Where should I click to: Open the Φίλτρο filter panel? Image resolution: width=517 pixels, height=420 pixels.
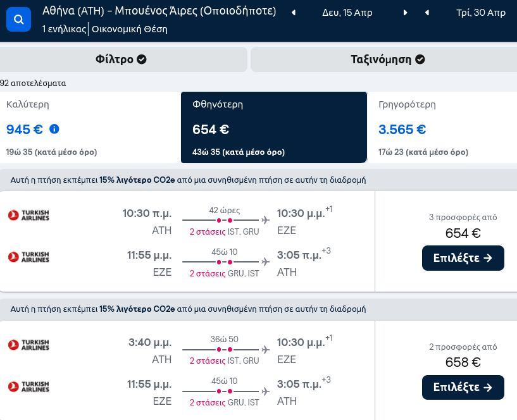point(121,59)
